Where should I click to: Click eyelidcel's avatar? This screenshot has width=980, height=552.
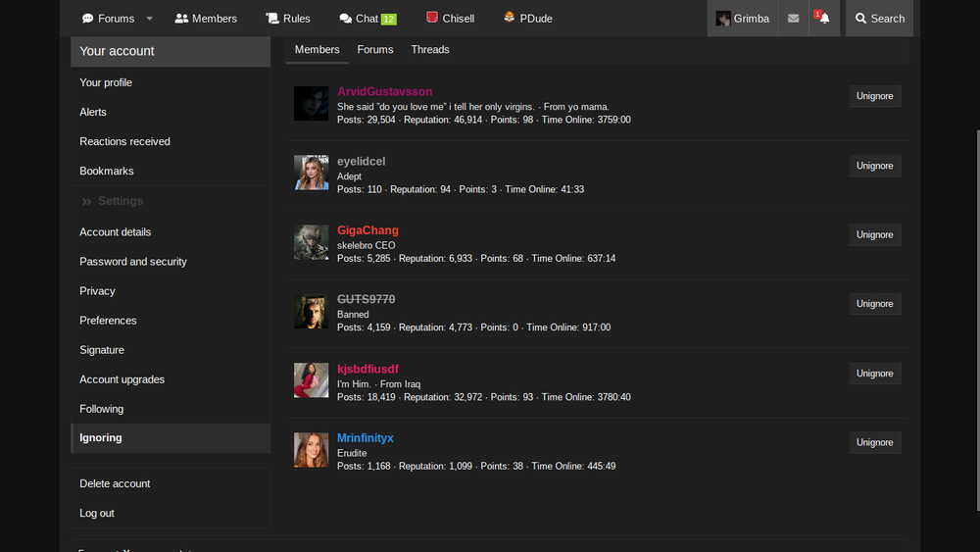click(312, 173)
